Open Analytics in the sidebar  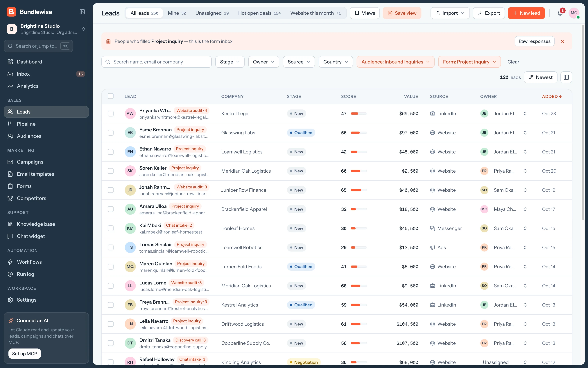click(x=46, y=86)
